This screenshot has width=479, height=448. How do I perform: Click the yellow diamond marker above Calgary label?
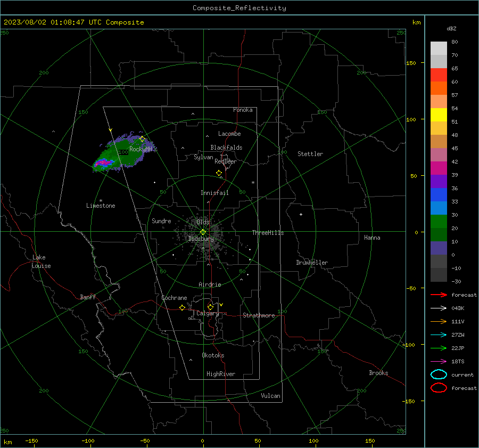point(210,307)
